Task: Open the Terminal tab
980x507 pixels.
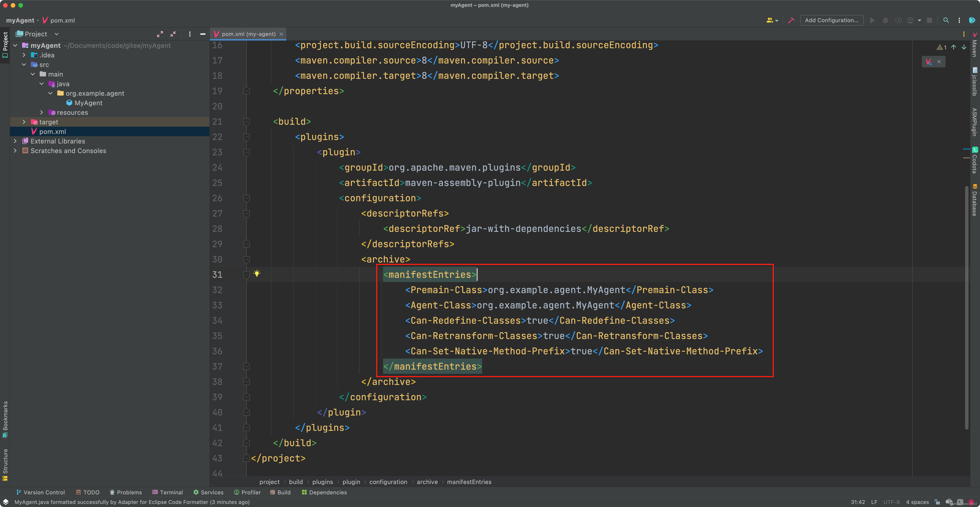Action: (x=167, y=492)
